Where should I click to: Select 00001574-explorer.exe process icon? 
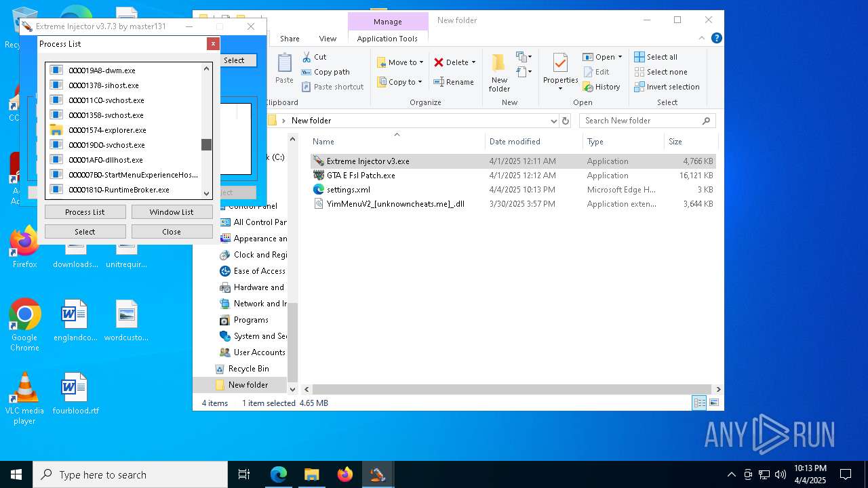coord(56,130)
